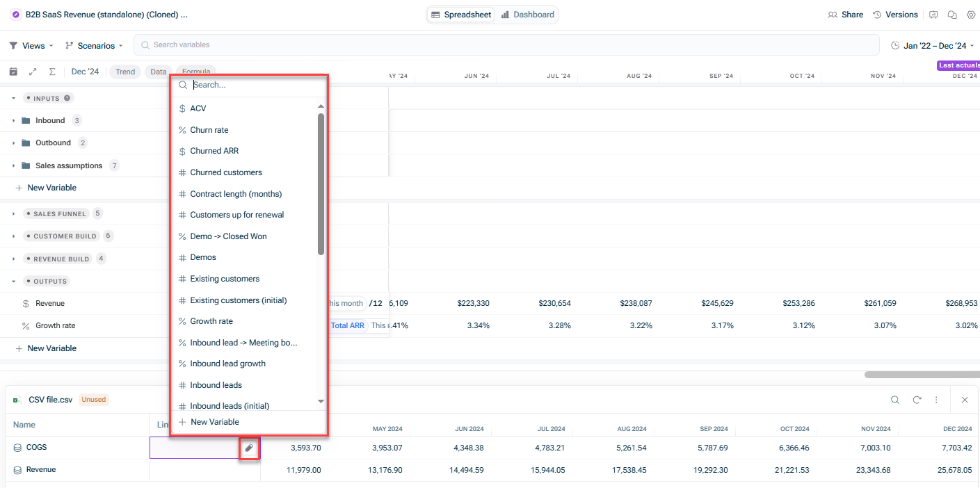Click the search icon in CSV panel
Image resolution: width=980 pixels, height=488 pixels.
click(895, 400)
